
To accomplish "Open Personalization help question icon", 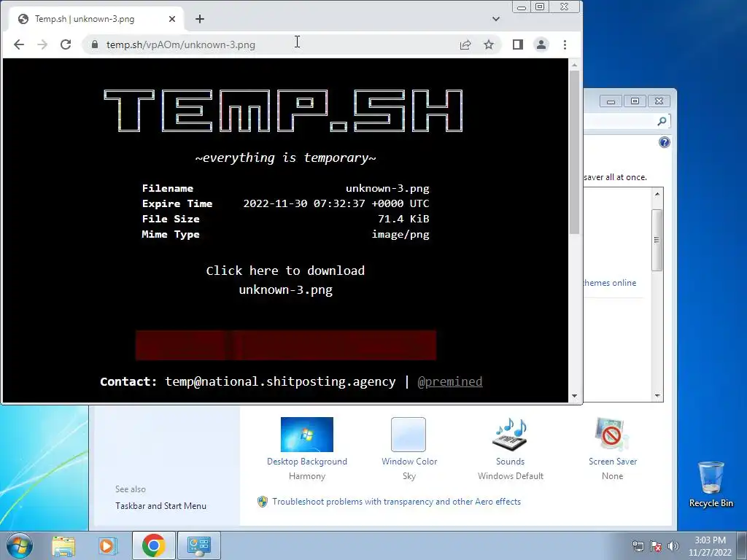I will point(664,142).
